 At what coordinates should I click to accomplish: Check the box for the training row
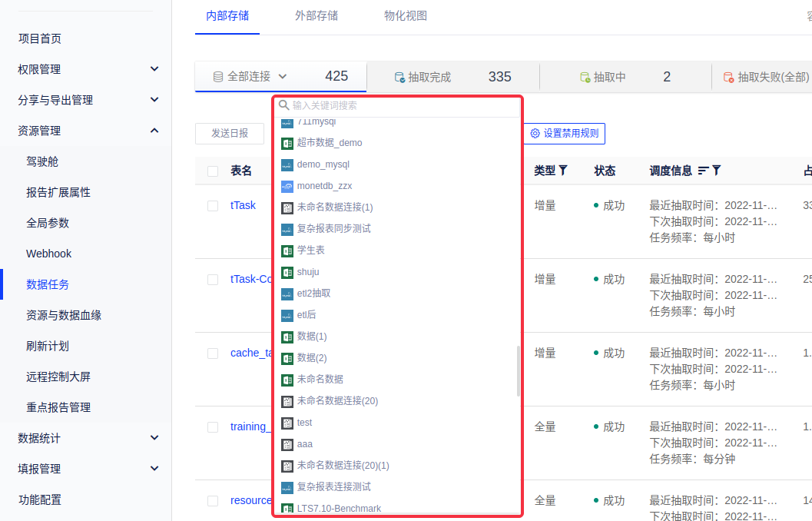click(x=213, y=427)
